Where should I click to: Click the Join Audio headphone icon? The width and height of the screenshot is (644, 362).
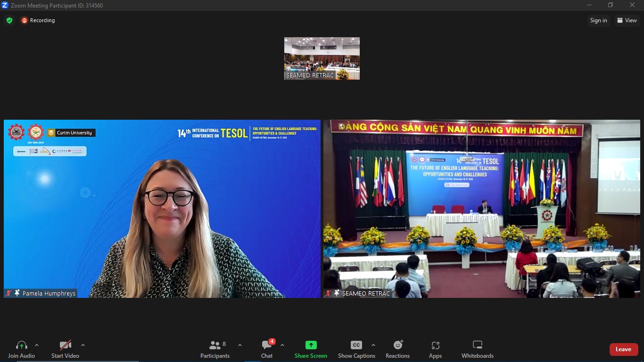tap(21, 345)
